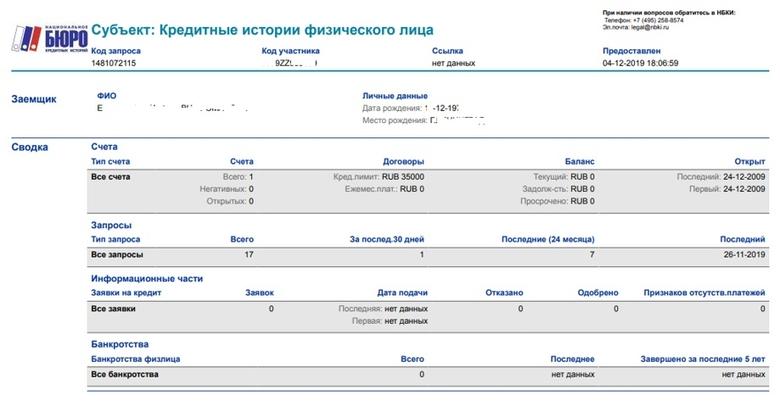Click the 'Договоры' column header
Screen dimensions: 780x401
(x=403, y=161)
